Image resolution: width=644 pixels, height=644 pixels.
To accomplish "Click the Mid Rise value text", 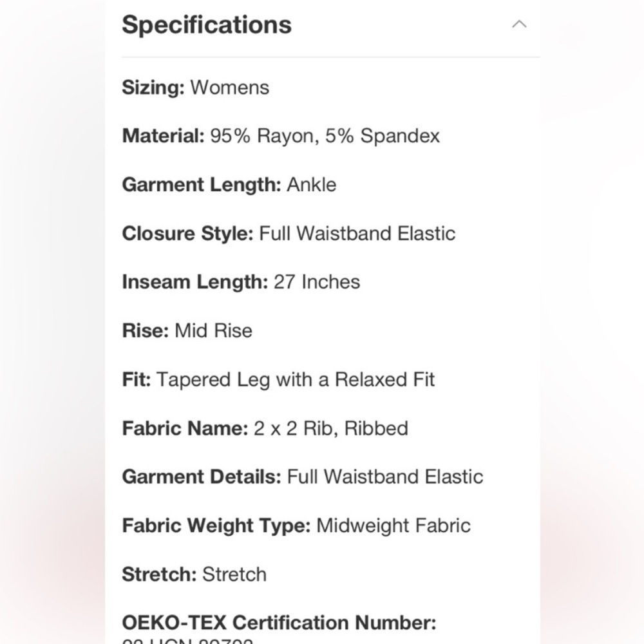I will [214, 330].
